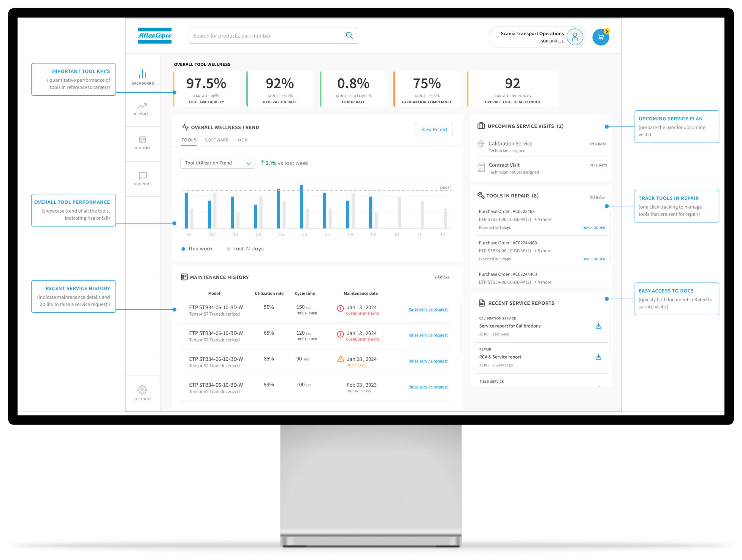Enable the Last 12 days view
The height and width of the screenshot is (560, 742).
(245, 249)
